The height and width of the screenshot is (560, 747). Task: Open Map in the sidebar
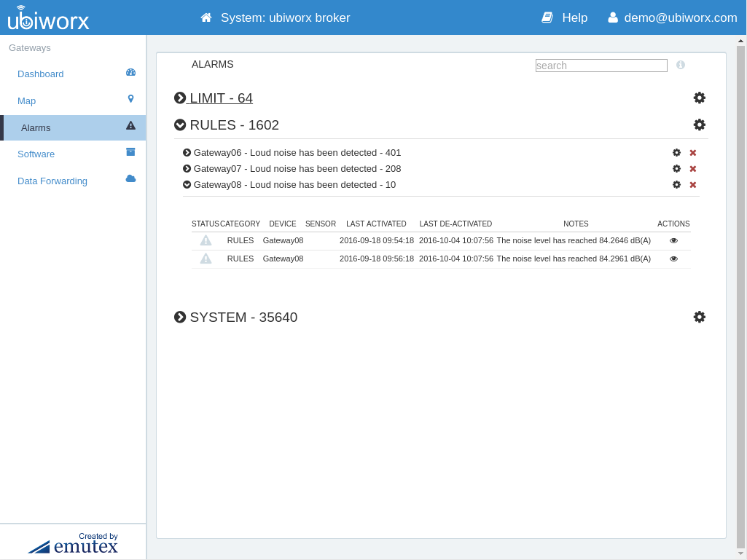27,101
